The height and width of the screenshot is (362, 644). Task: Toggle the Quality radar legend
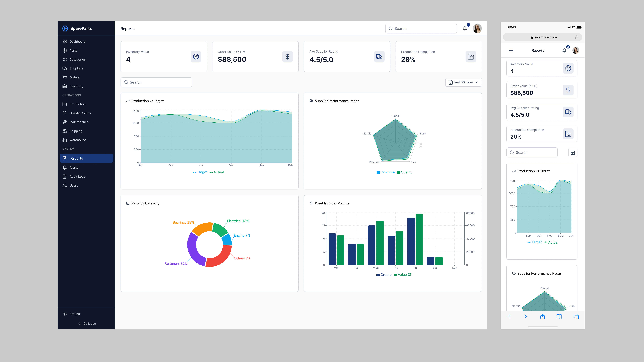tap(405, 172)
